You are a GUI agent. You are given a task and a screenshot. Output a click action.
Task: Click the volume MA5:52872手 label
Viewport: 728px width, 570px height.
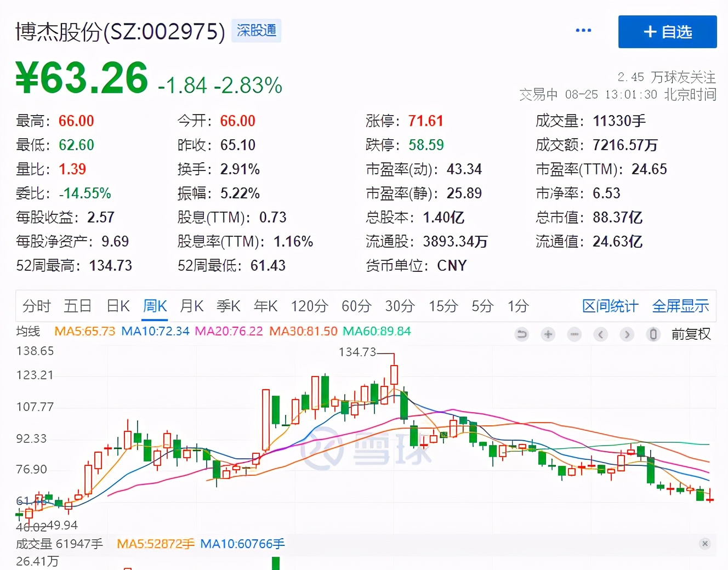[x=156, y=544]
